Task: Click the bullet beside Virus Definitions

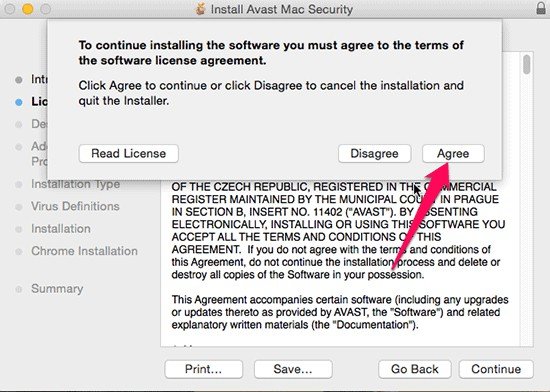Action: pyautogui.click(x=19, y=207)
